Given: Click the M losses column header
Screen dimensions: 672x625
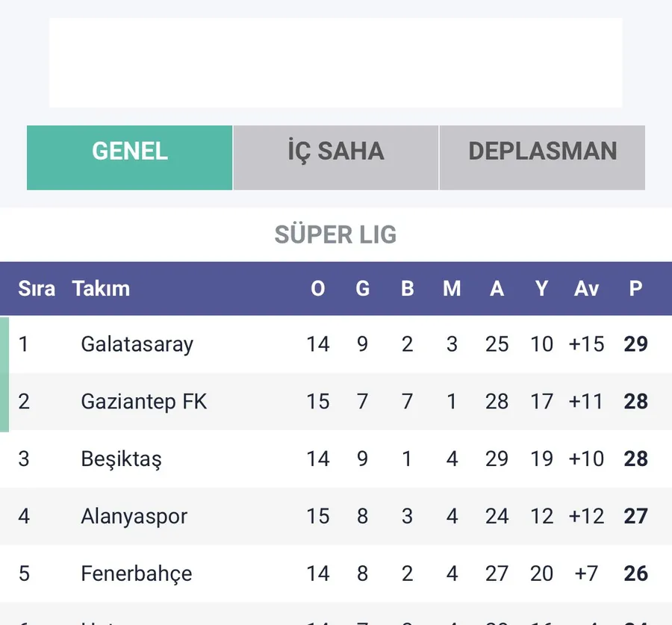Looking at the screenshot, I should coord(452,289).
